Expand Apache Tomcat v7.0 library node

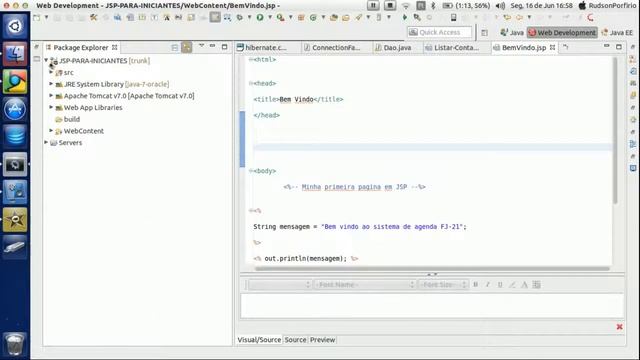pyautogui.click(x=51, y=96)
